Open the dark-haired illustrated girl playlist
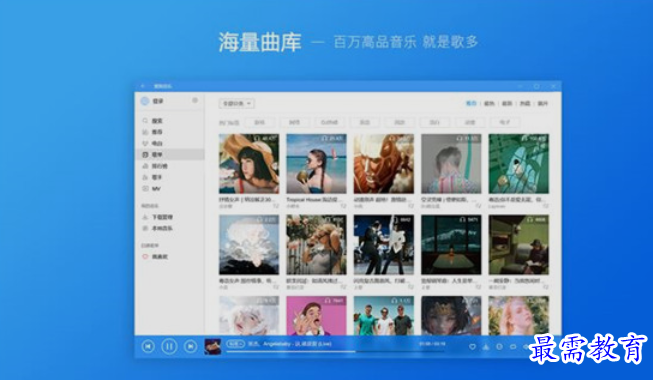 point(451,315)
